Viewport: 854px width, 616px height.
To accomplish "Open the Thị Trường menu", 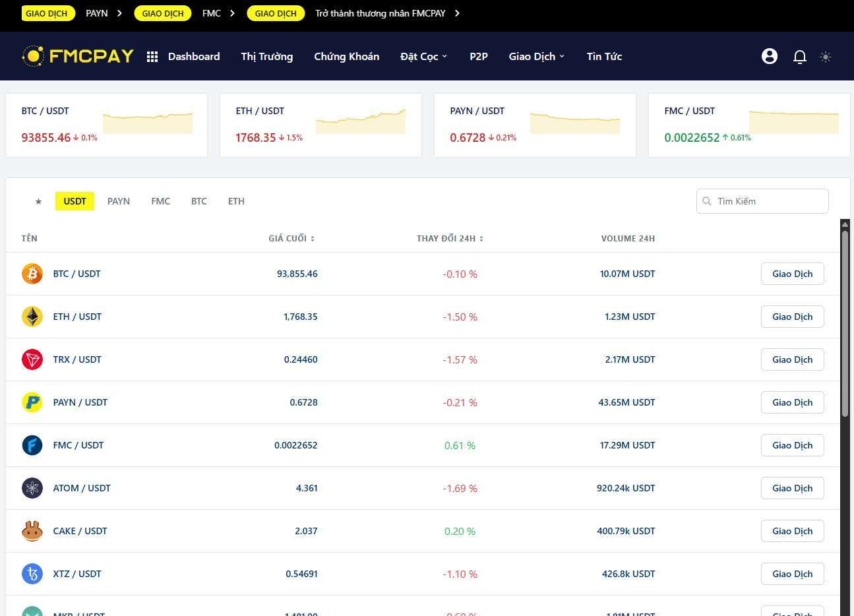I will (266, 57).
